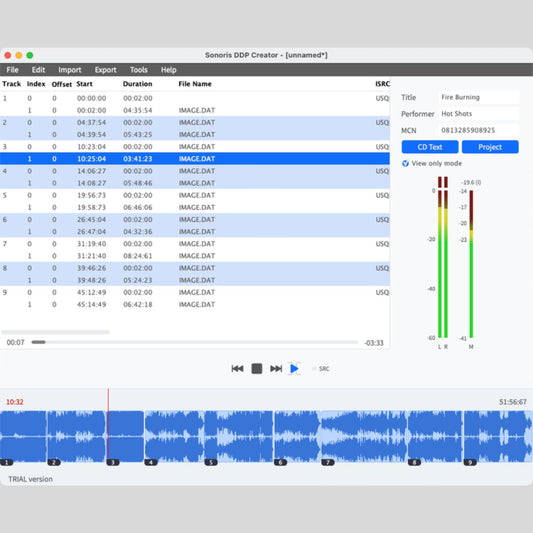Click the red playhead line in waveform

point(108,425)
